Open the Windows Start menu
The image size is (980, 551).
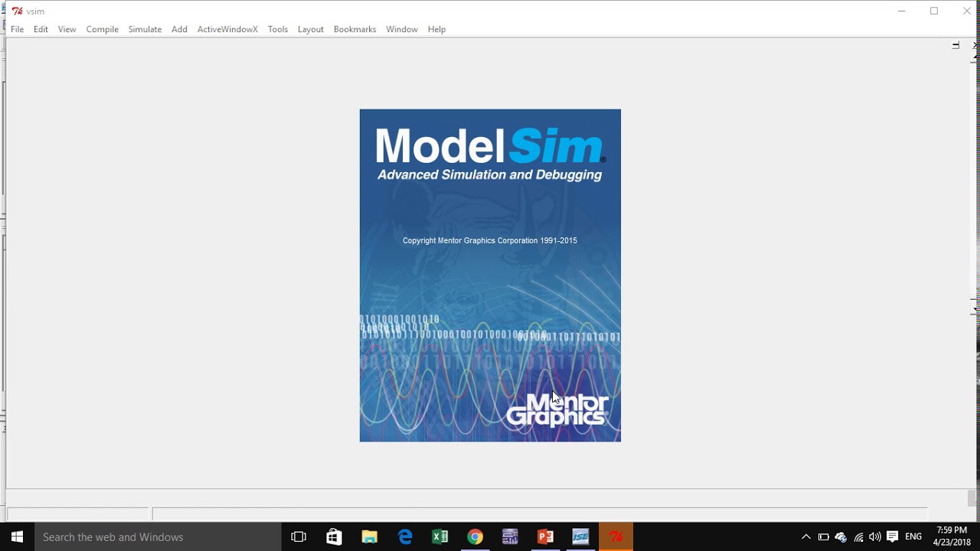[x=17, y=537]
